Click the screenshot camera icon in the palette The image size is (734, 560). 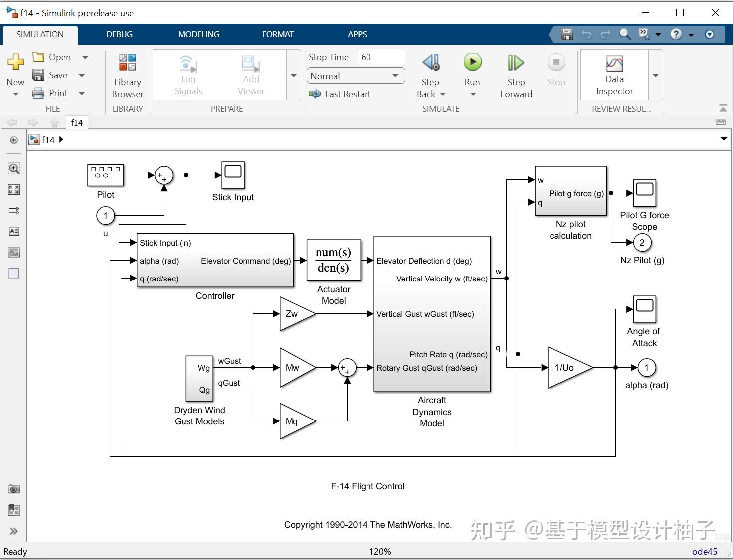point(14,489)
